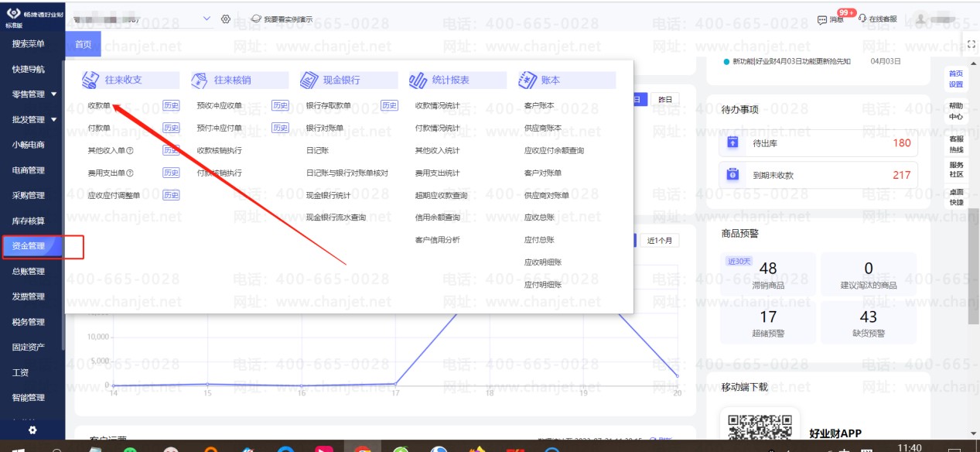Viewport: 980px width, 452px height.
Task: Click the 往来收支 category icon
Action: point(91,80)
